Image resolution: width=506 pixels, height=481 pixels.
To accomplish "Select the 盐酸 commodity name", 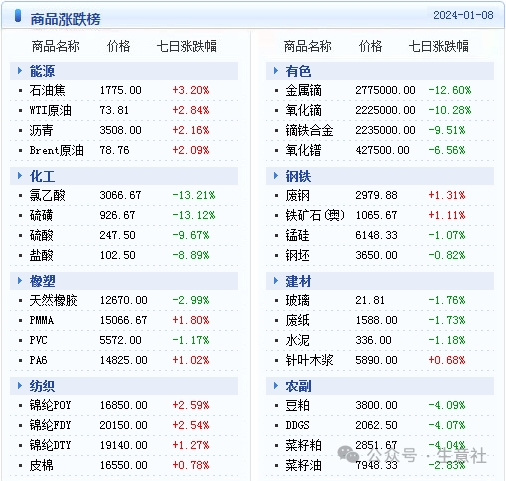I will [41, 255].
